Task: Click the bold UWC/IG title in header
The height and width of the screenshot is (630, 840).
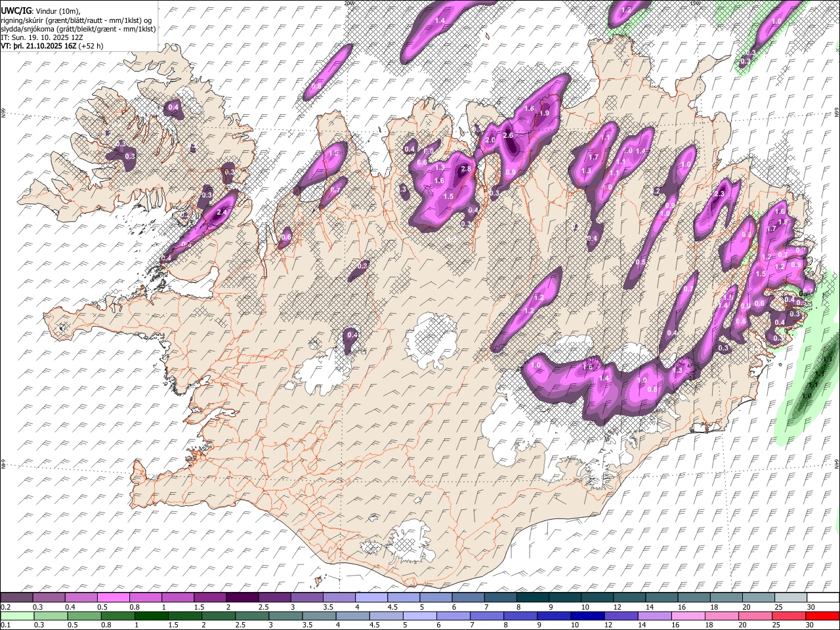Action: (16, 10)
